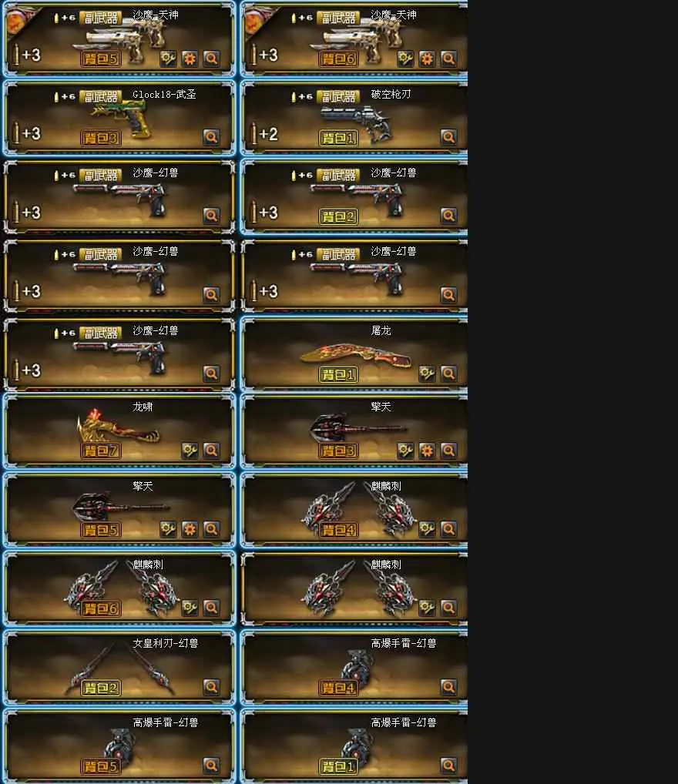Click 副武器 tag on the 破空枪刃 card
Screen dimensions: 678x784
338,96
